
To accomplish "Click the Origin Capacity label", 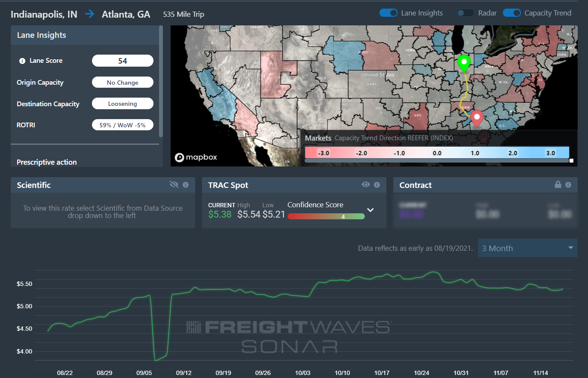I will point(40,82).
